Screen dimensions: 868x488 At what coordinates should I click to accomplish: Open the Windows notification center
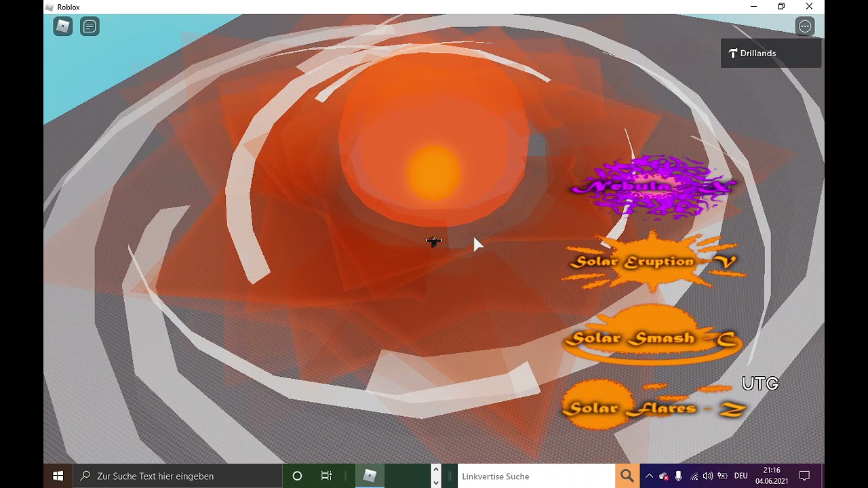click(805, 476)
